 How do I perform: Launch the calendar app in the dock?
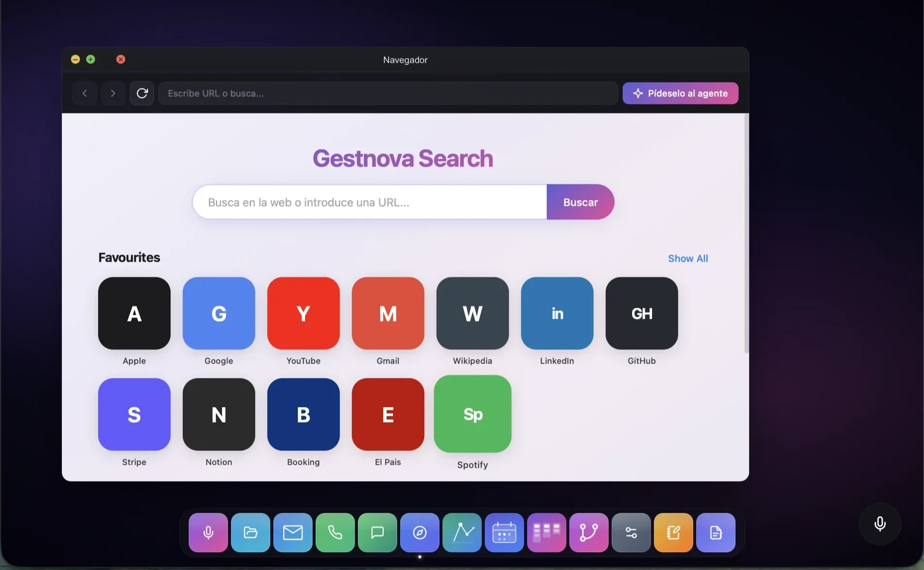(504, 533)
